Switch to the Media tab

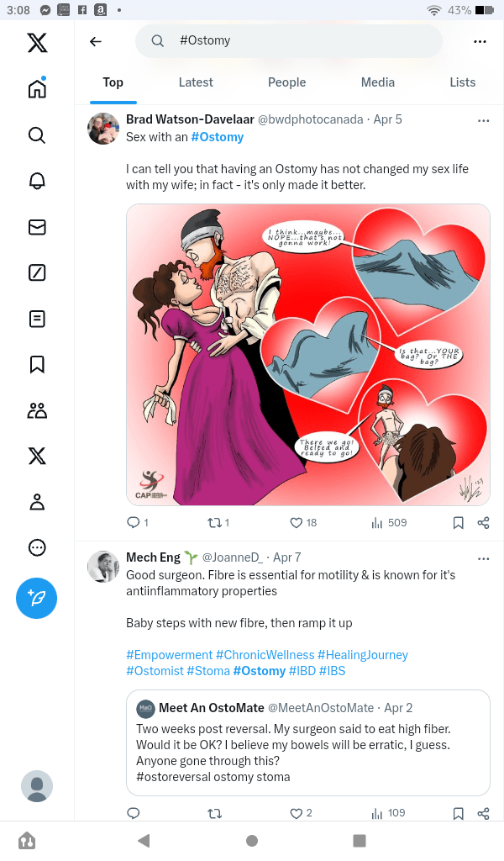pyautogui.click(x=378, y=82)
